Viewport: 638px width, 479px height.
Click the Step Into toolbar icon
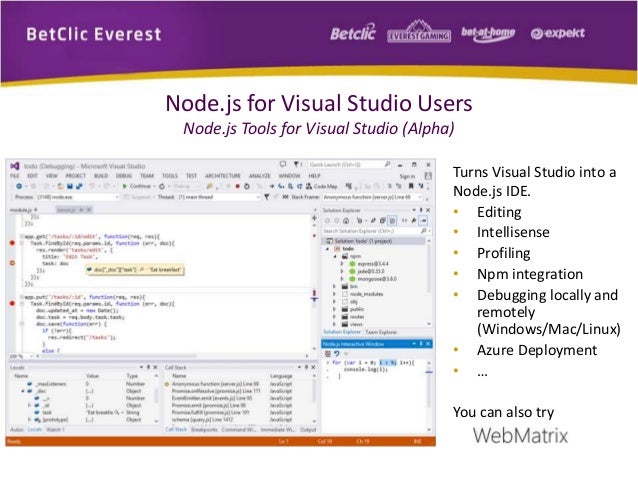tap(281, 186)
